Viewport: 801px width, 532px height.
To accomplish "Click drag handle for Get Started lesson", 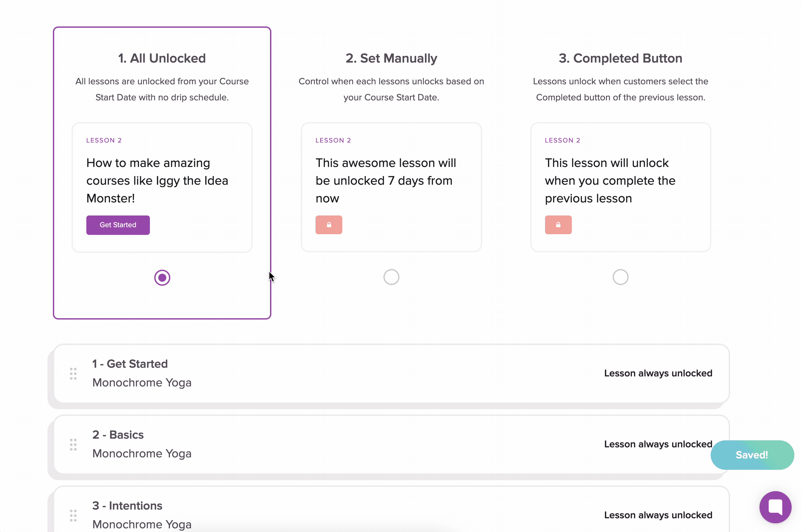I will tap(73, 373).
